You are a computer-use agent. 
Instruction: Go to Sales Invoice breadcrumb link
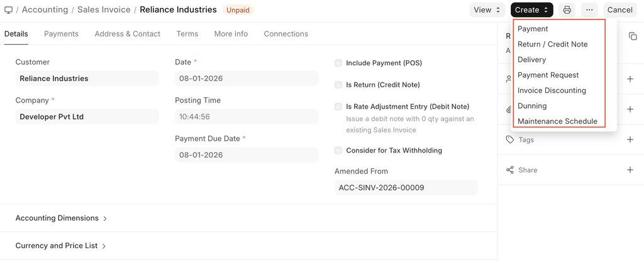pyautogui.click(x=104, y=10)
